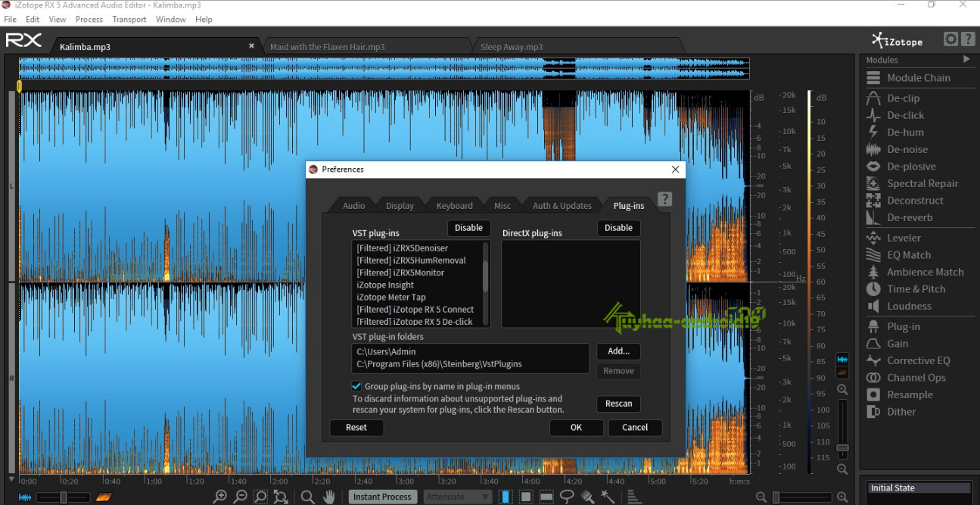The width and height of the screenshot is (980, 505).
Task: Select the hand grab tool
Action: point(328,497)
